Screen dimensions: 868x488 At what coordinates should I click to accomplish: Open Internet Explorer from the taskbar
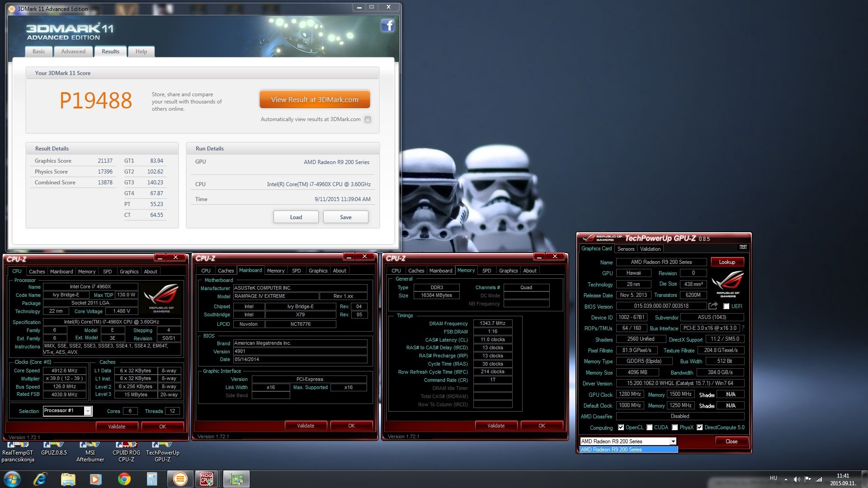click(x=40, y=479)
